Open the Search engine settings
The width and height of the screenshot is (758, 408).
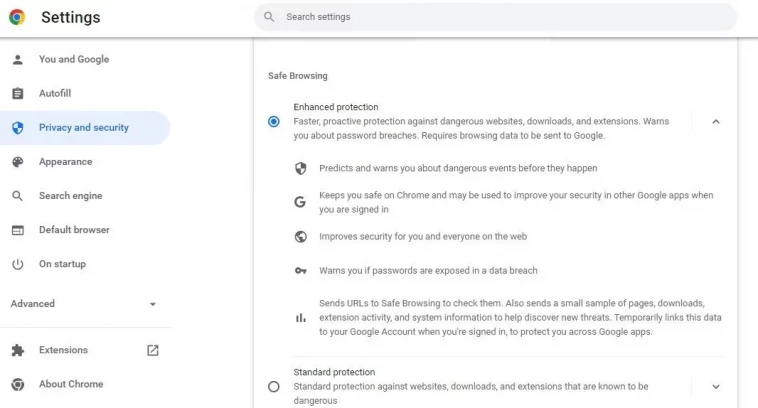pos(85,196)
